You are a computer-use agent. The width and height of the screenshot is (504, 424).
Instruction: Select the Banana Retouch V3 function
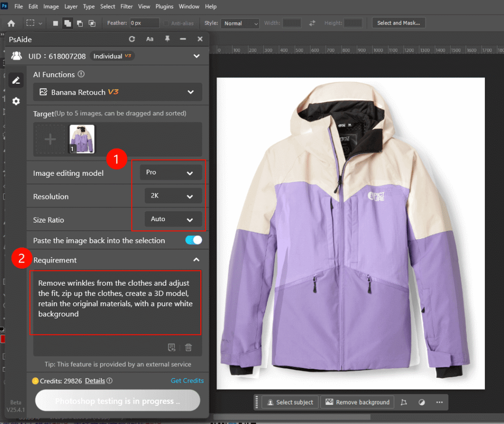[x=117, y=92]
